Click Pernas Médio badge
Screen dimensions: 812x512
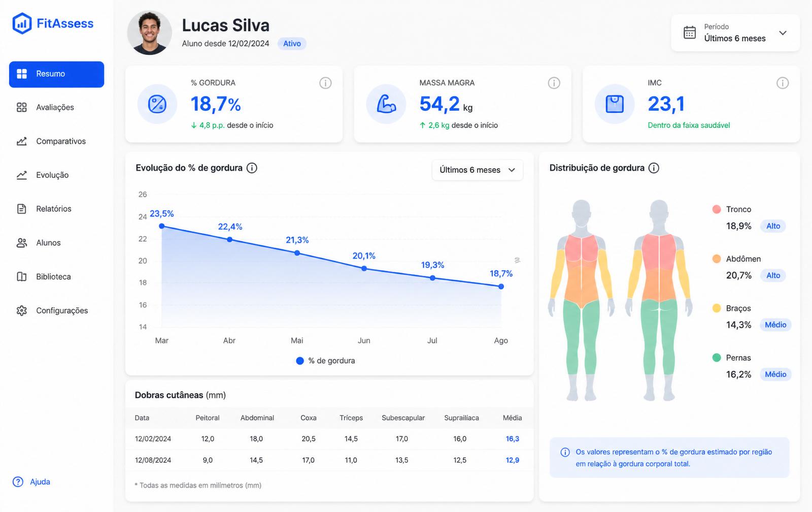(775, 374)
